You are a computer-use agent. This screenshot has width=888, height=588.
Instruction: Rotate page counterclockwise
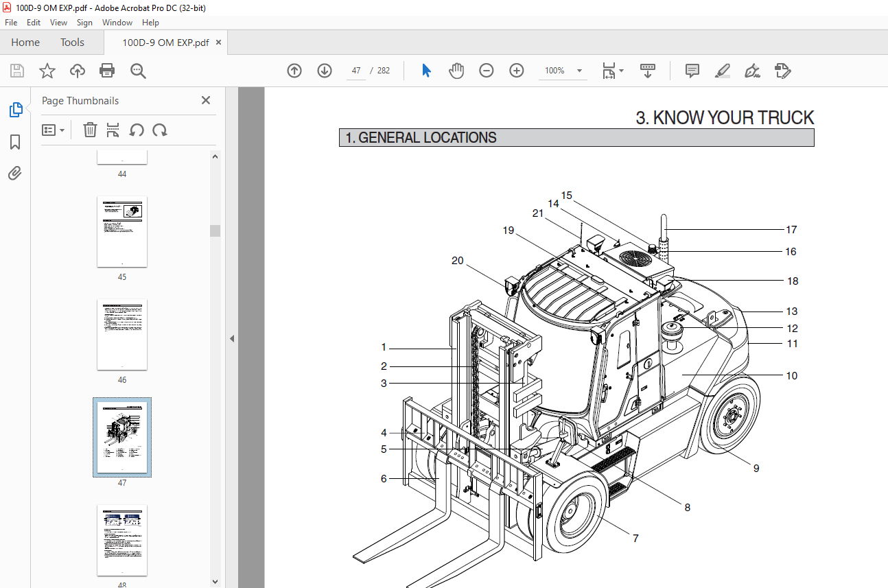(137, 130)
